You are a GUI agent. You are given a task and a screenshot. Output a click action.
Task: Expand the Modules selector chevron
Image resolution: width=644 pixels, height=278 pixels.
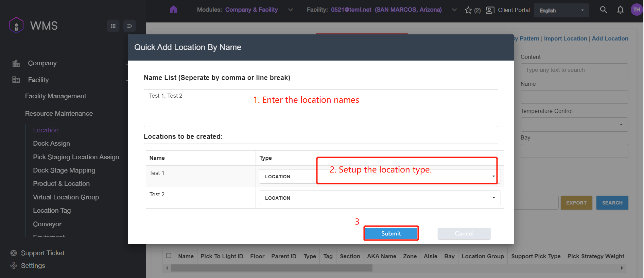coord(291,10)
